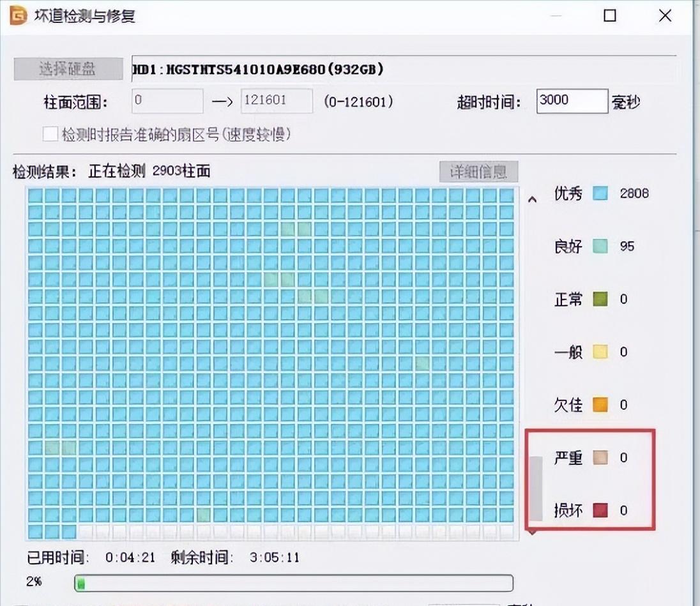Open 详细信息 (Detailed Info) button

pos(479,172)
